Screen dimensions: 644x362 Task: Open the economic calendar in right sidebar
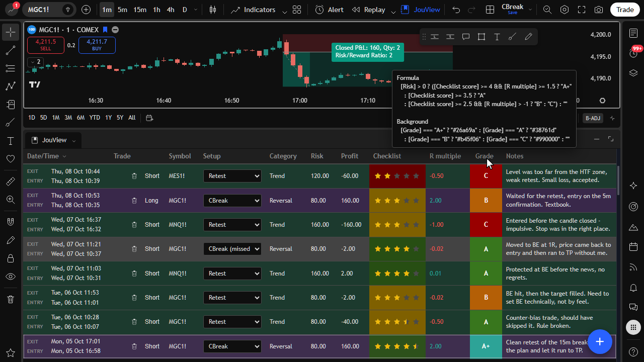[x=633, y=247]
